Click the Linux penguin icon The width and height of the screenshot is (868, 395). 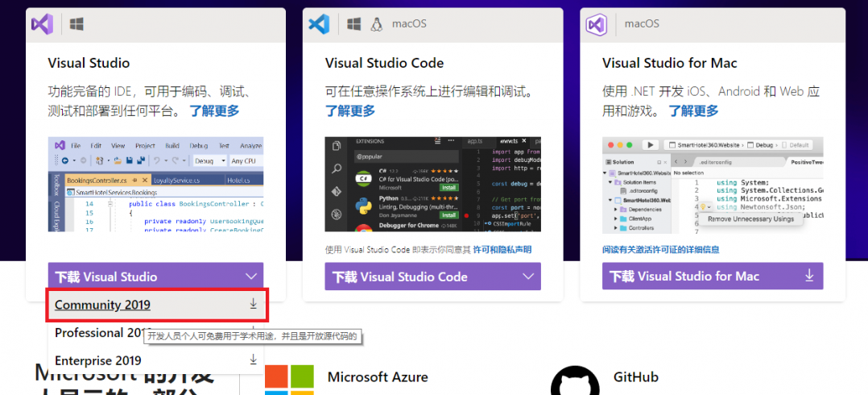pyautogui.click(x=377, y=24)
